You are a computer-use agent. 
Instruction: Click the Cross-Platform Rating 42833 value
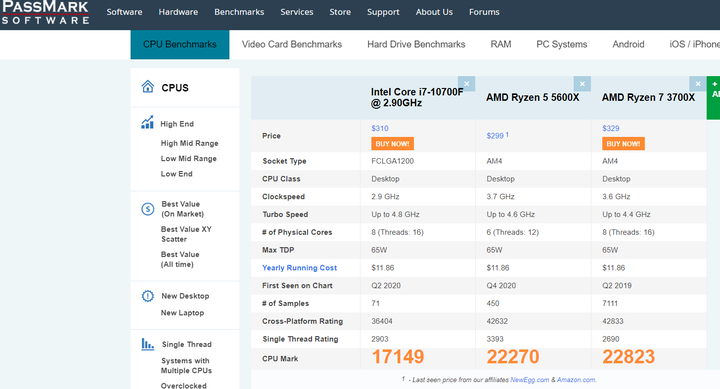(613, 321)
